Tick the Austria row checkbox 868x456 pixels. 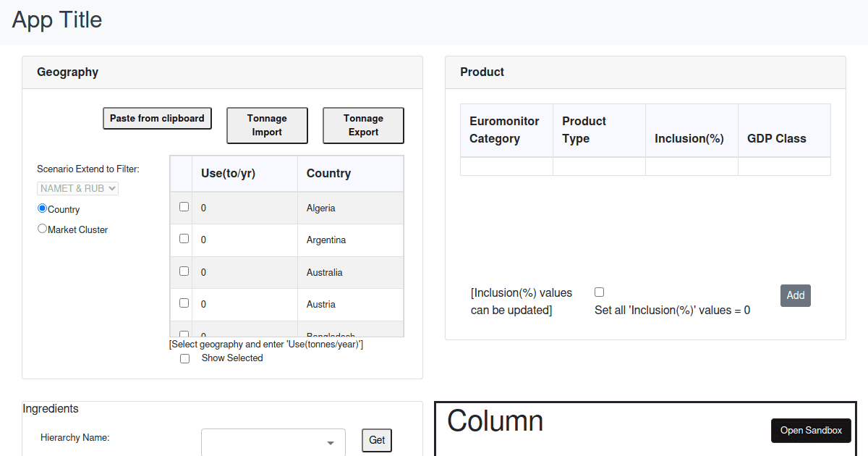tap(184, 303)
